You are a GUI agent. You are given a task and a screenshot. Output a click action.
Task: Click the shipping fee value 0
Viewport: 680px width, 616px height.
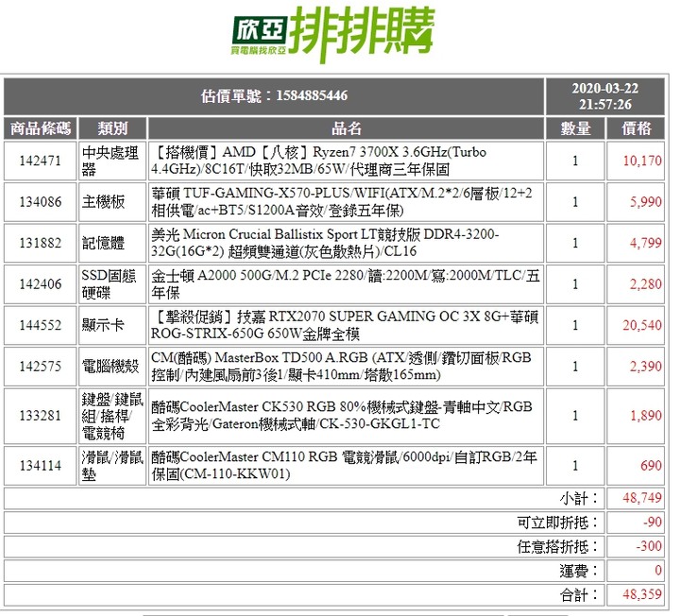tap(658, 571)
